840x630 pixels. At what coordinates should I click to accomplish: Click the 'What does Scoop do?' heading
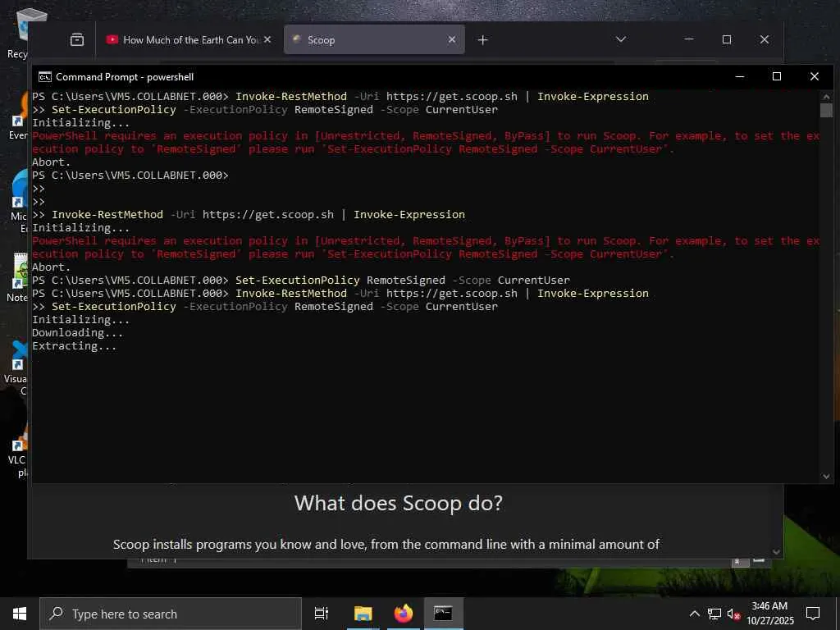tap(398, 503)
